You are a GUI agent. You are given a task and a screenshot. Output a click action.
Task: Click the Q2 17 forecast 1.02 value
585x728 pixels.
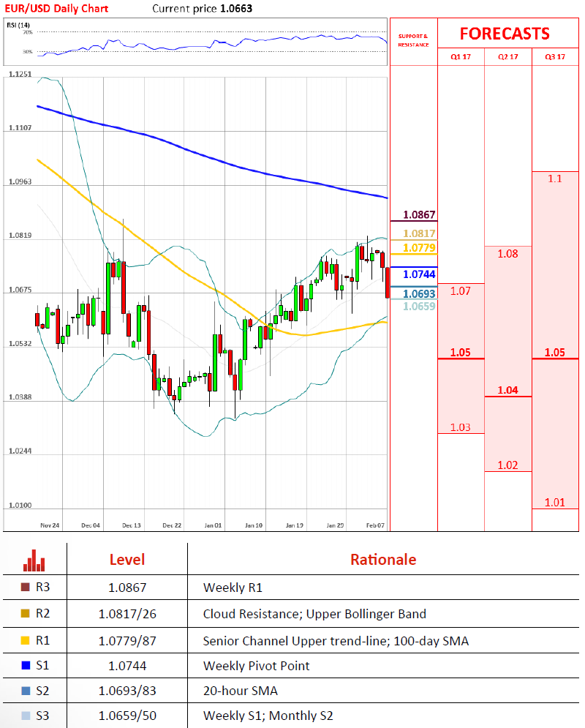click(x=507, y=465)
